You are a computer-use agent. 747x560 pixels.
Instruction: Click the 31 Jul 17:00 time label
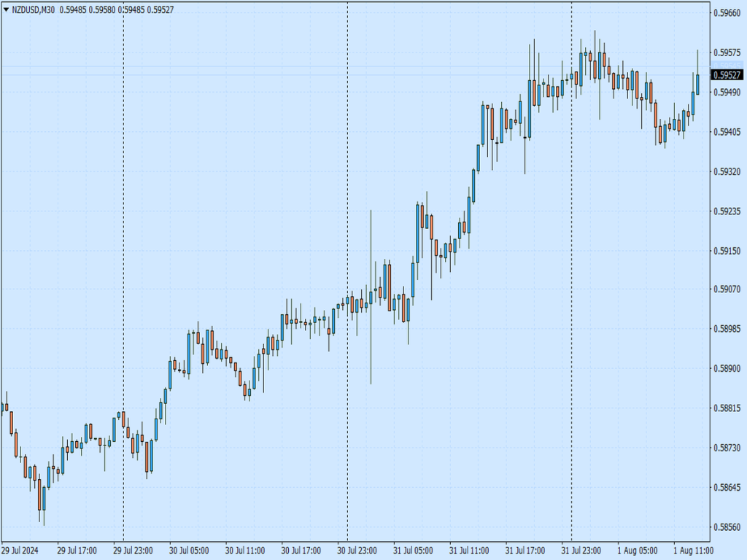coord(525,550)
